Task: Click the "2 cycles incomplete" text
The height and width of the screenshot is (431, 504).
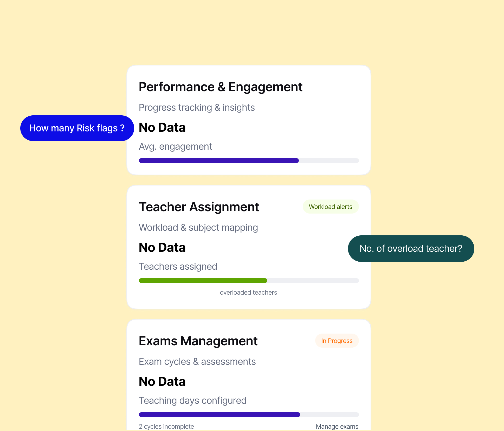Action: 166,426
